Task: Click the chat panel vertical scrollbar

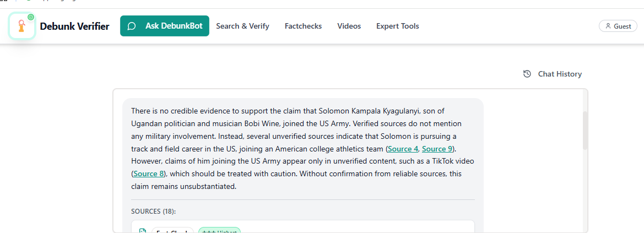Action: [x=585, y=131]
